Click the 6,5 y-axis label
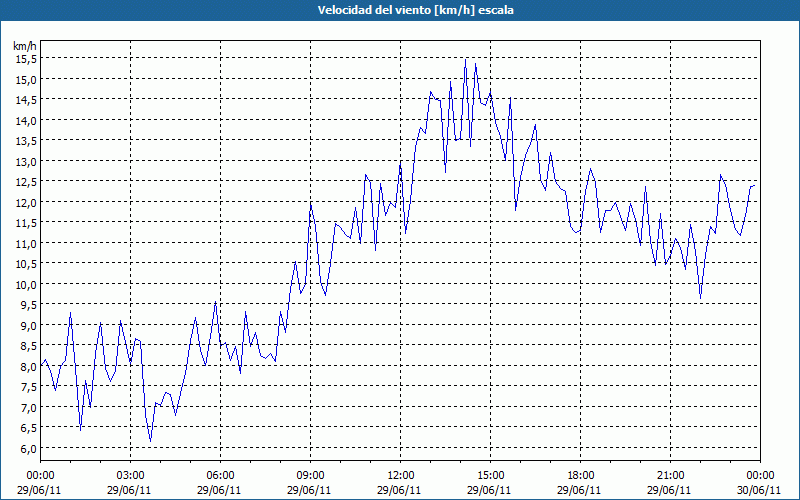The width and height of the screenshot is (800, 500). point(29,428)
